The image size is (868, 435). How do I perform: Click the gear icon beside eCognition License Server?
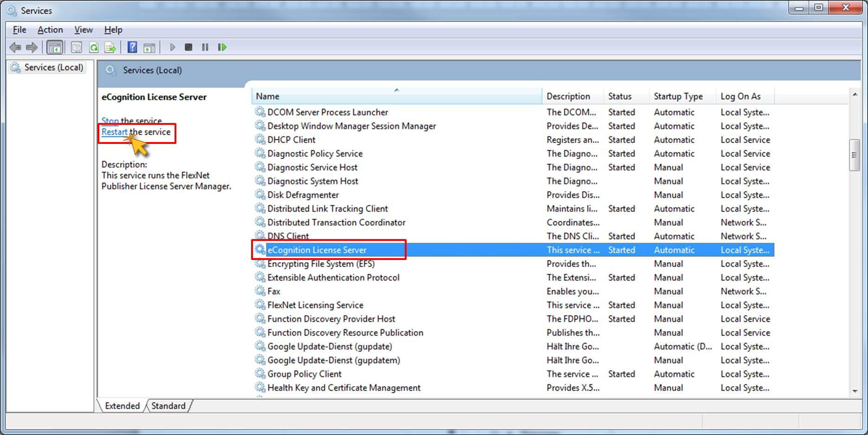coord(260,250)
